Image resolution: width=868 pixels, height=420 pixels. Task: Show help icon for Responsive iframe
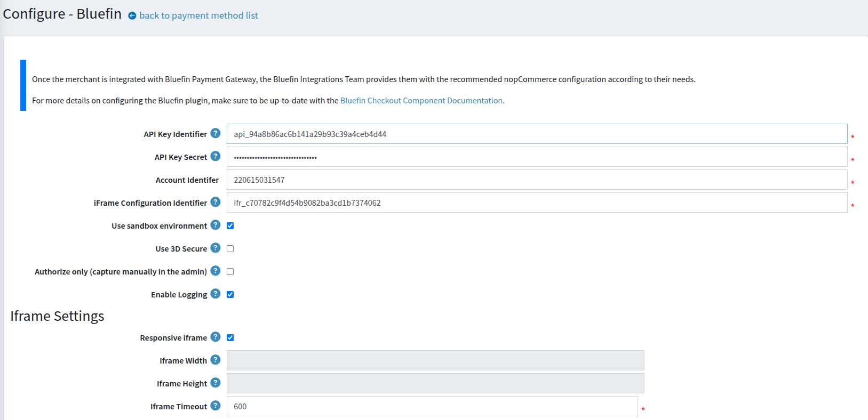[x=216, y=337]
